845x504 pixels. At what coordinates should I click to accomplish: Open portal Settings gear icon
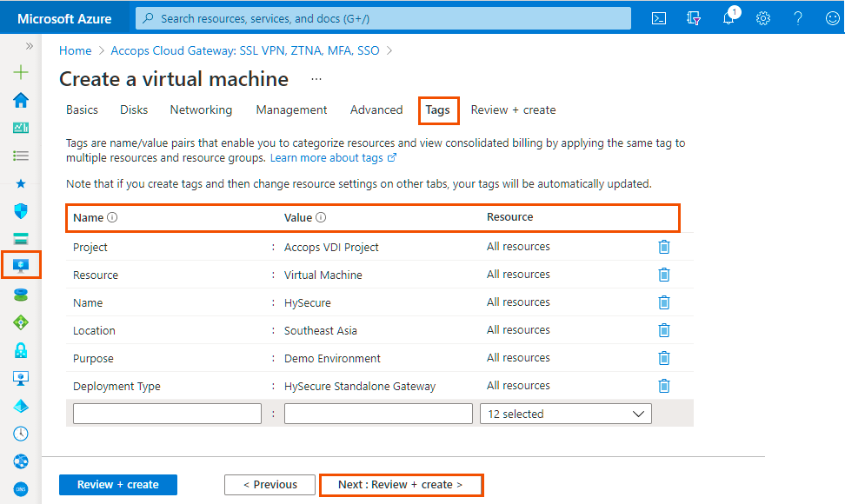coord(763,18)
